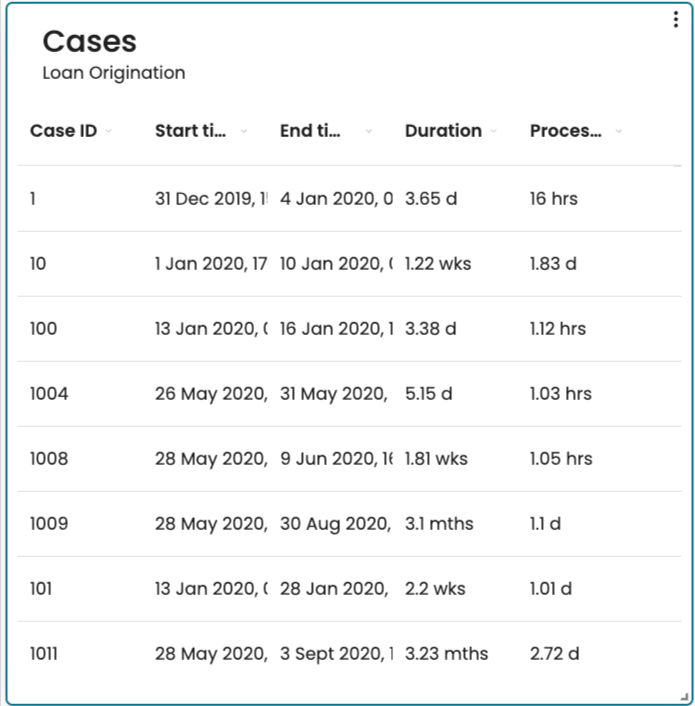The image size is (695, 706).
Task: Select the 1.81 wks duration cell
Action: click(x=436, y=459)
